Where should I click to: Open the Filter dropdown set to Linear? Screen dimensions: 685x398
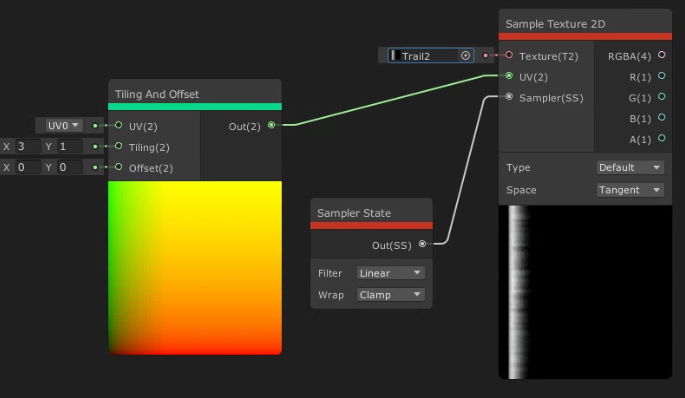391,273
